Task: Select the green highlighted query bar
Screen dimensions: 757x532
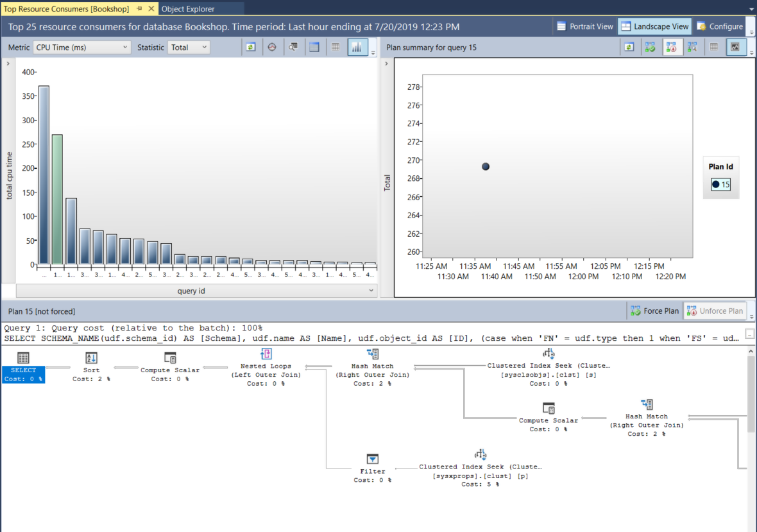Action: point(57,199)
